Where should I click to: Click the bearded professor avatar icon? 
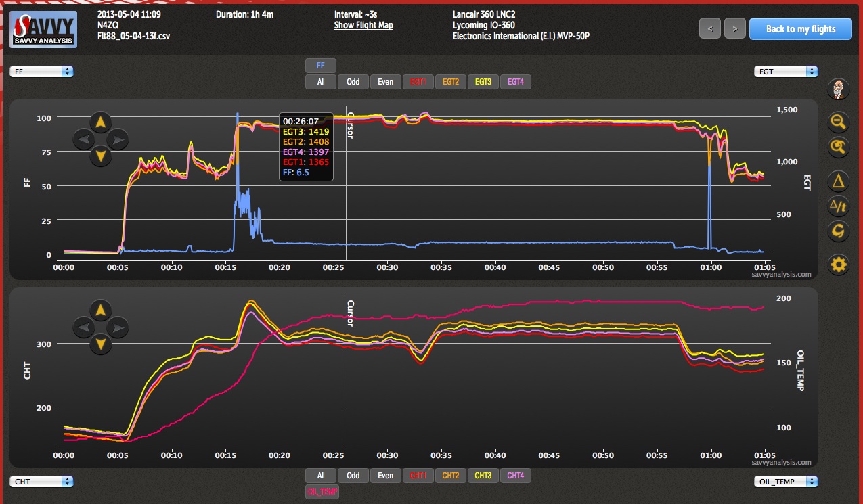click(839, 89)
